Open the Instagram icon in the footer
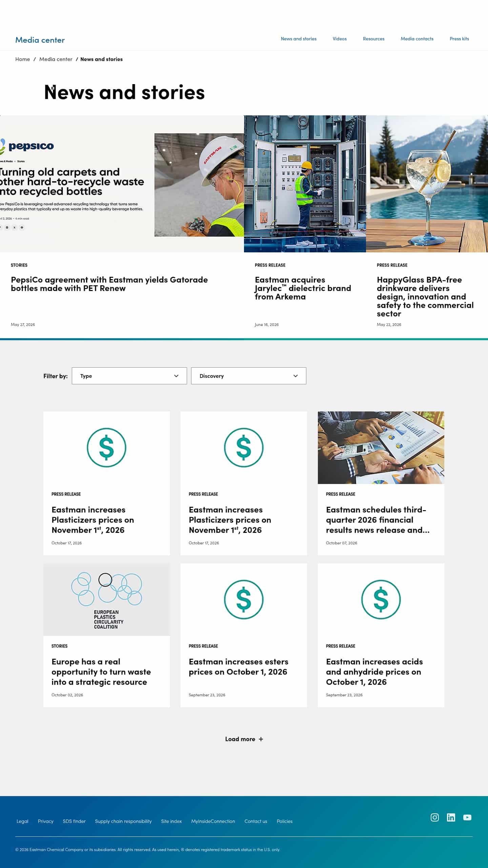 434,817
